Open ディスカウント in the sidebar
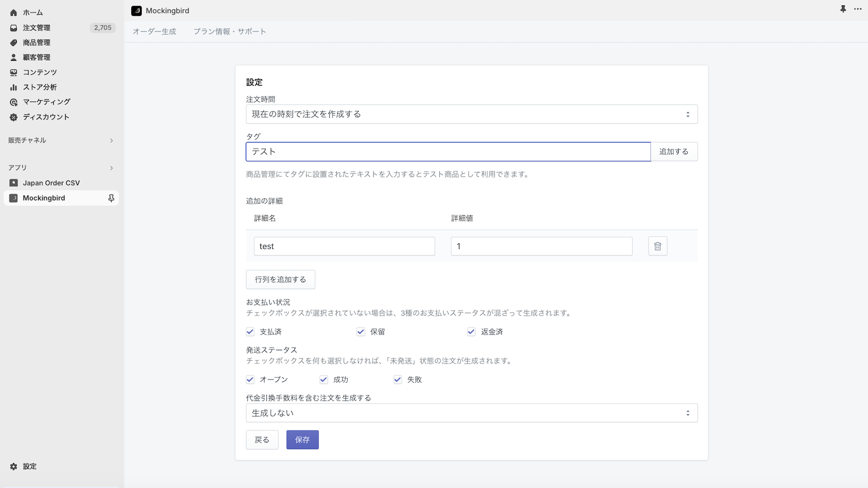Screen dimensions: 868x488 pyautogui.click(x=46, y=117)
